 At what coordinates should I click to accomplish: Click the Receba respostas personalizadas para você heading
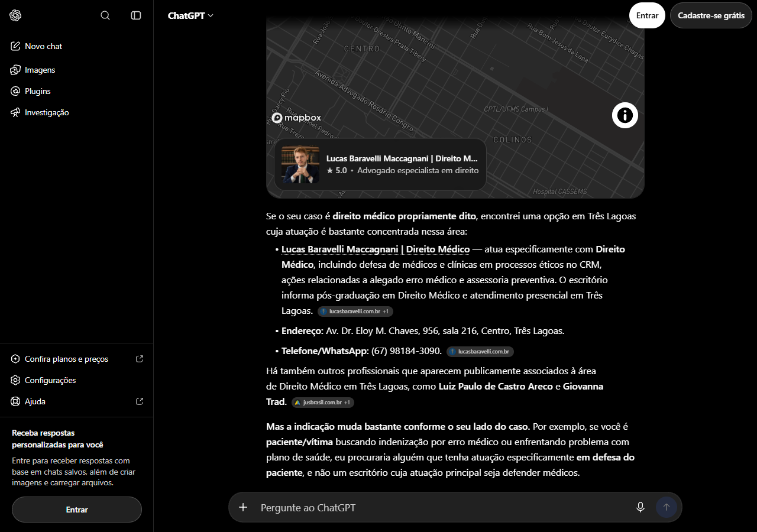(x=57, y=439)
